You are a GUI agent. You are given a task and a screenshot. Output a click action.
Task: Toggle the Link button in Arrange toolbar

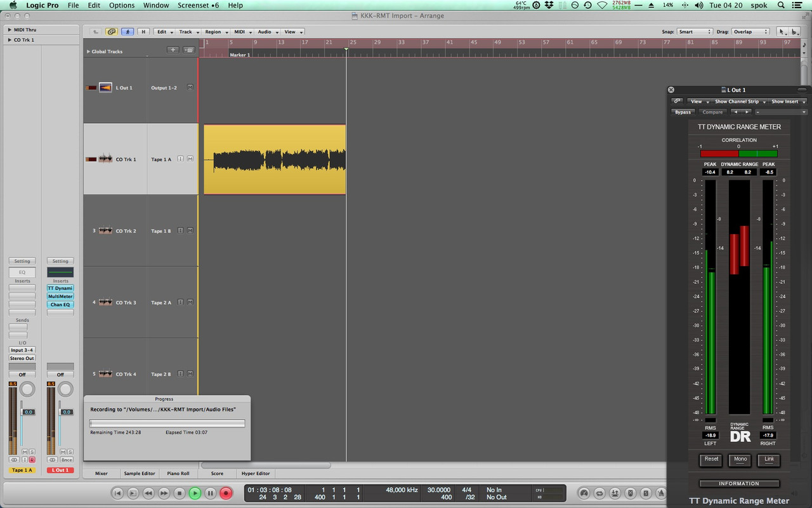point(112,31)
